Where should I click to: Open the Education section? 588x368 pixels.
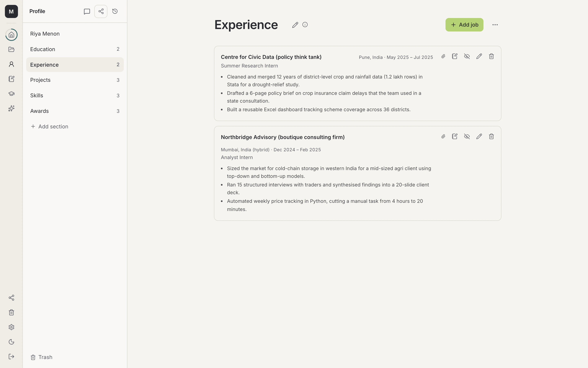[x=75, y=49]
